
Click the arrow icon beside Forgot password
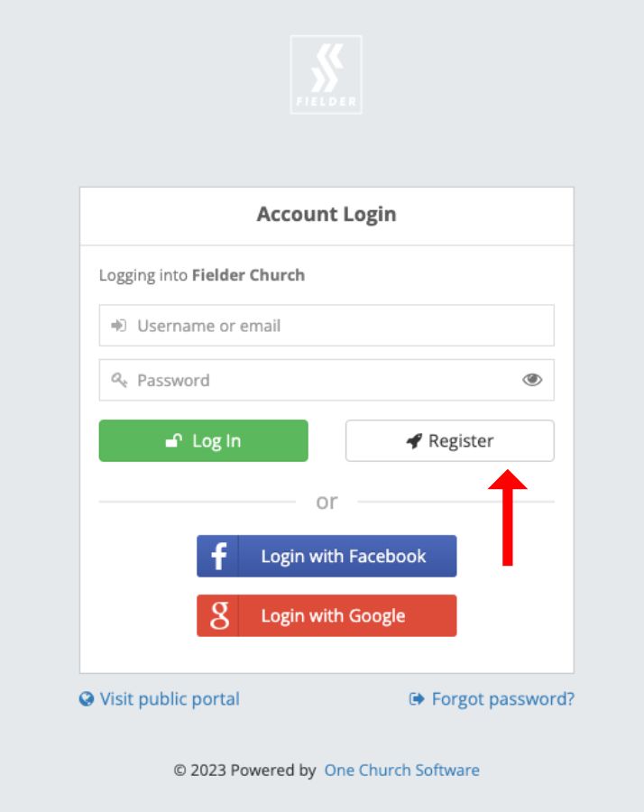417,699
